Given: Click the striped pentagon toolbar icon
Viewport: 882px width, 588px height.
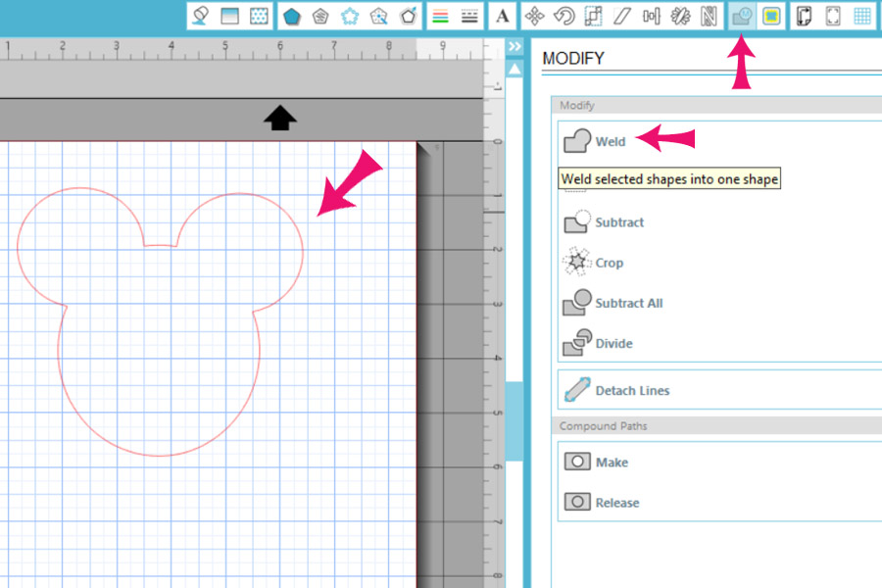Looking at the screenshot, I should pyautogui.click(x=320, y=16).
